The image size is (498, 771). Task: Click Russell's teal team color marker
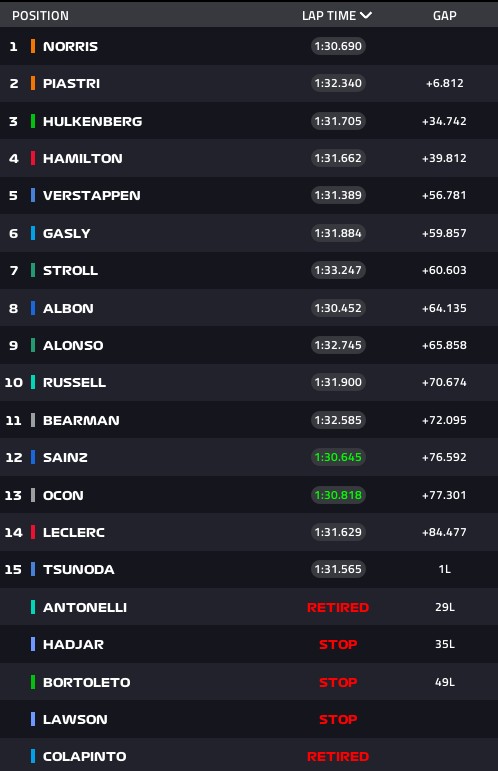coord(33,382)
